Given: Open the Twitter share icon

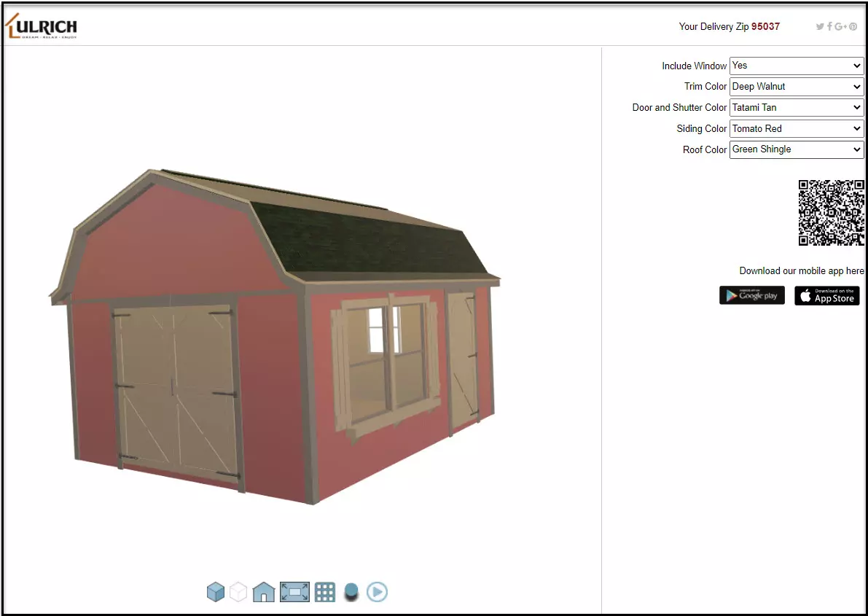Looking at the screenshot, I should click(820, 27).
